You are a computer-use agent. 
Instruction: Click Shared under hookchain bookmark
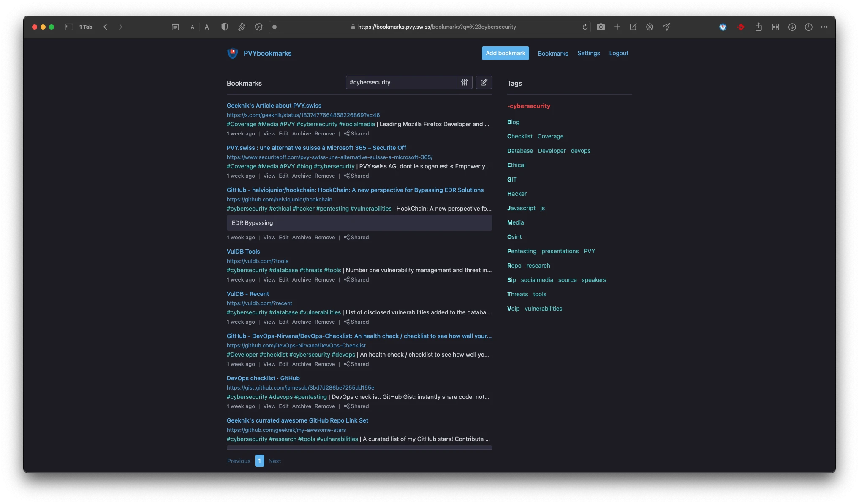click(x=356, y=237)
